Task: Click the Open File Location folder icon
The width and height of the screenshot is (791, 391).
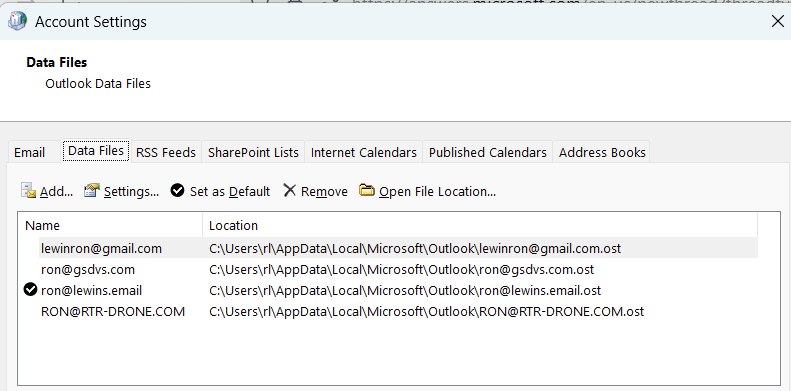Action: (367, 190)
